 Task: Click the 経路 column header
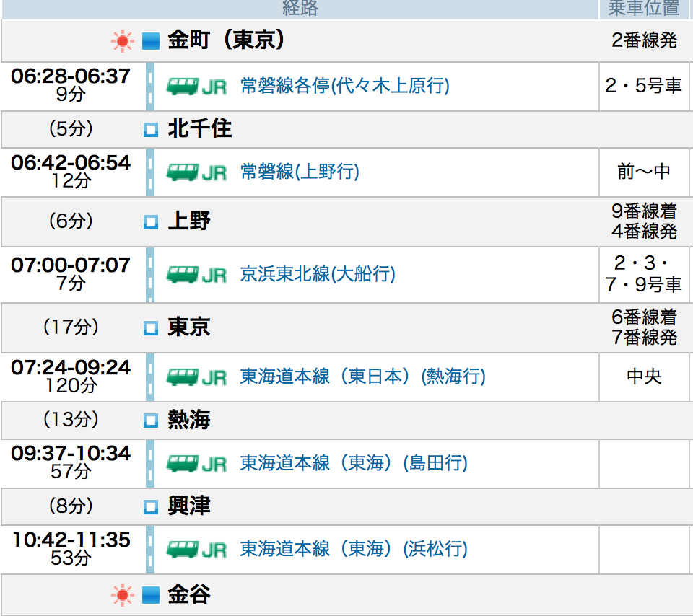(300, 9)
